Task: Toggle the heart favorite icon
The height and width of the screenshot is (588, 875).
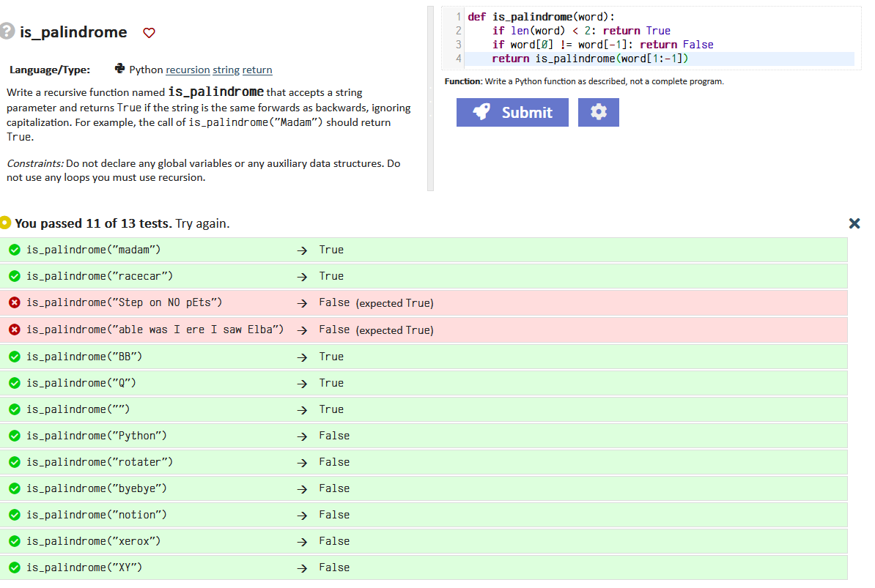Action: tap(149, 32)
